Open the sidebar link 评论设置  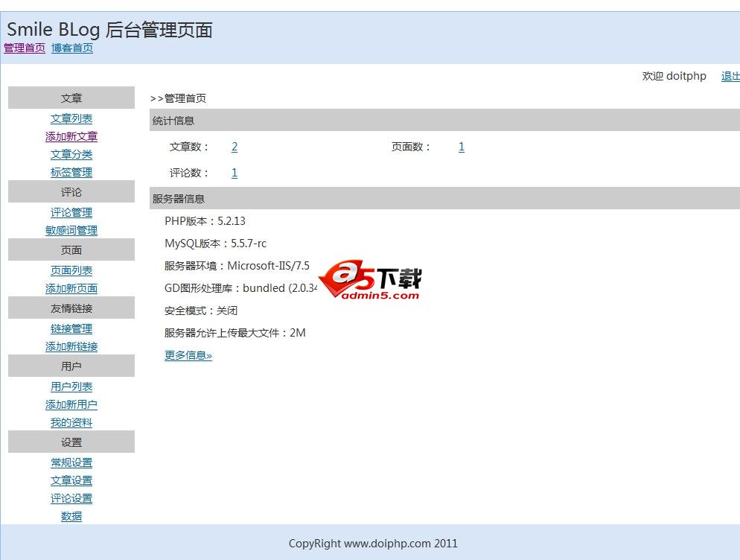click(71, 499)
